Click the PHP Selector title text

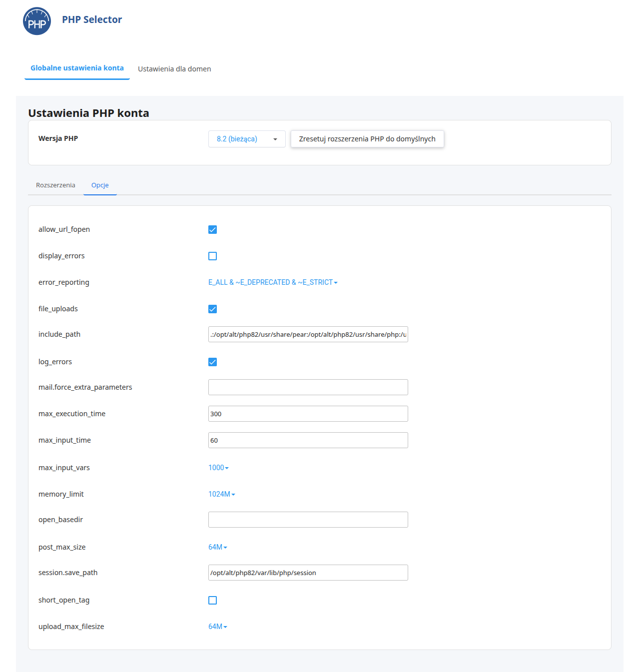(92, 19)
